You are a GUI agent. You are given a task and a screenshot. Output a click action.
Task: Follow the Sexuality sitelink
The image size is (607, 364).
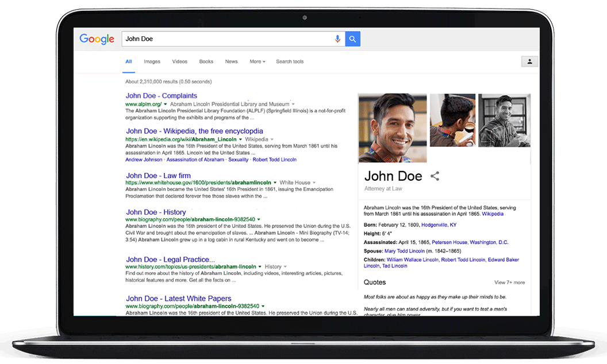coord(238,160)
